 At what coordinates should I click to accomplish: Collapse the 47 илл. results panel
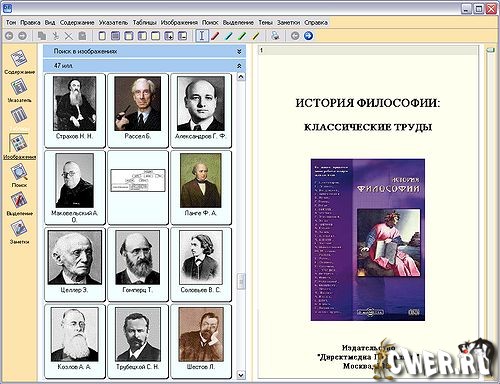(x=239, y=66)
